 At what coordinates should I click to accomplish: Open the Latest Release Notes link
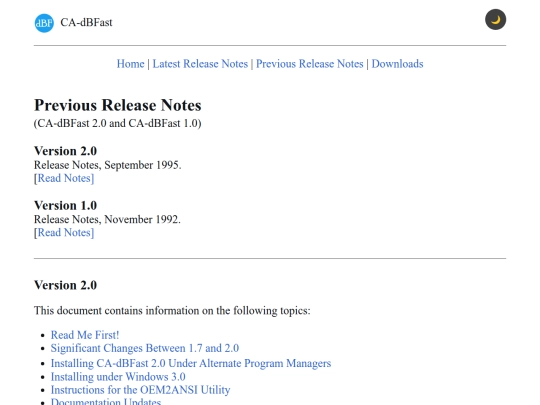tap(200, 64)
